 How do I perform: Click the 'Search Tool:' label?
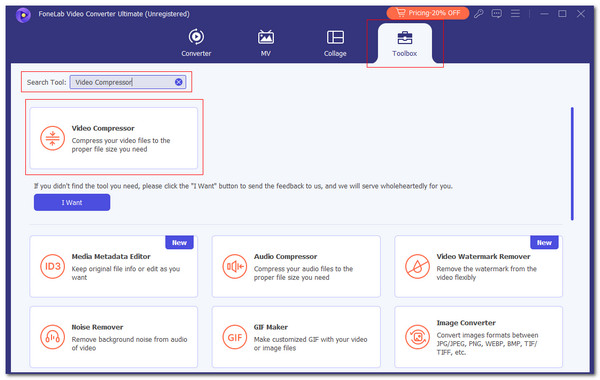pyautogui.click(x=46, y=82)
